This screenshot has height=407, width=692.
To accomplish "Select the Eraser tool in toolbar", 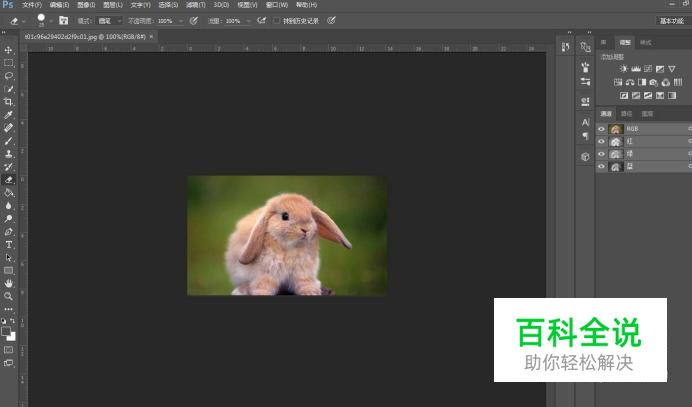I will pyautogui.click(x=9, y=180).
